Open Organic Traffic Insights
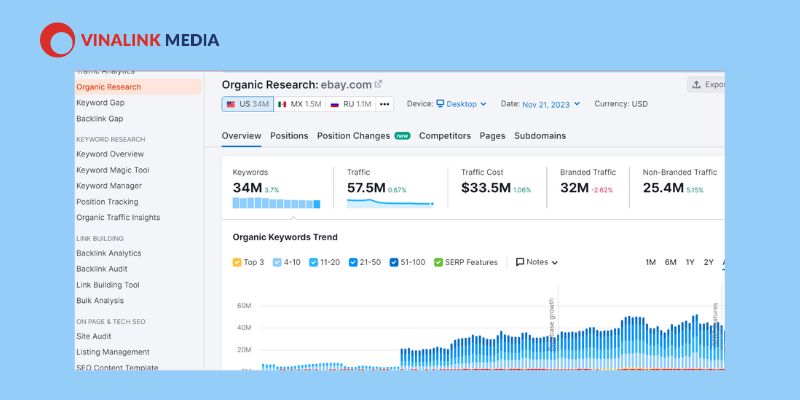This screenshot has height=400, width=800. pyautogui.click(x=118, y=217)
